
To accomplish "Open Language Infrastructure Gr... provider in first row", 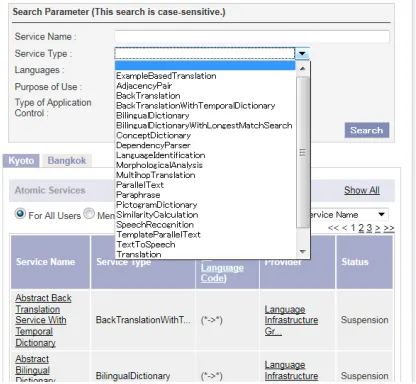I will click(x=291, y=320).
